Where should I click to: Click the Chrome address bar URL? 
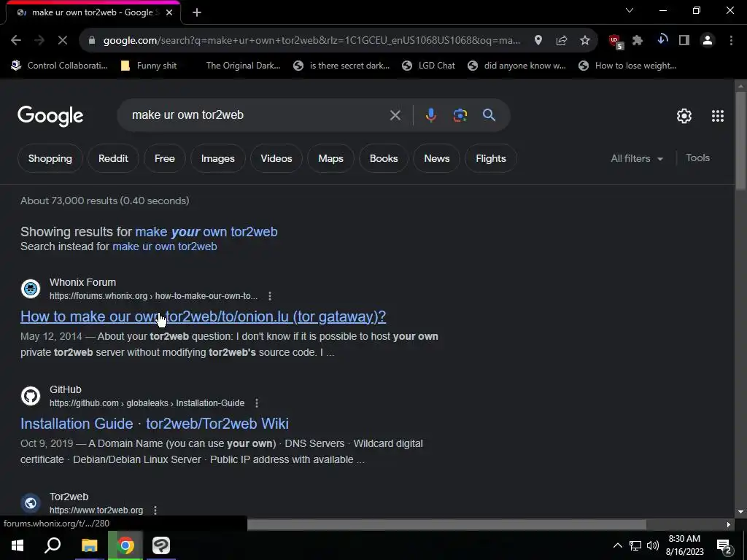coord(311,41)
